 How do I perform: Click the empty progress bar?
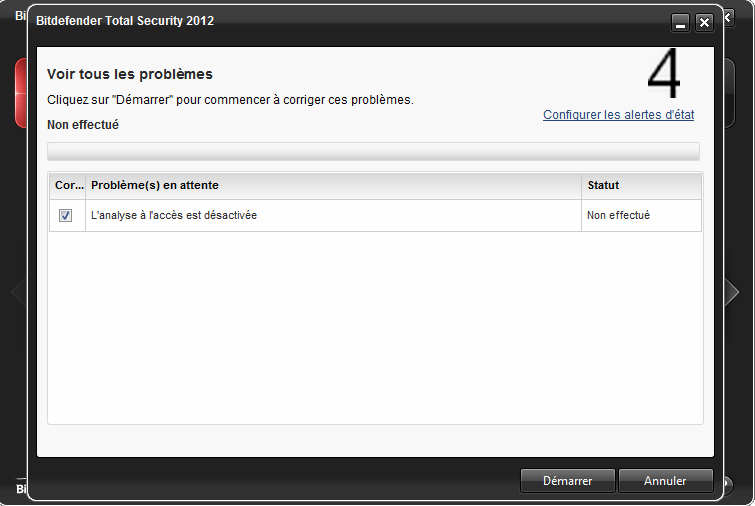(373, 152)
